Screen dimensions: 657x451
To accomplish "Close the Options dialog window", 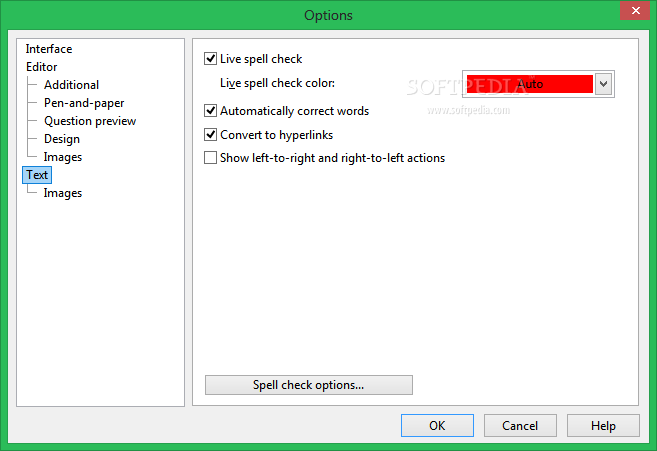I will pyautogui.click(x=635, y=10).
